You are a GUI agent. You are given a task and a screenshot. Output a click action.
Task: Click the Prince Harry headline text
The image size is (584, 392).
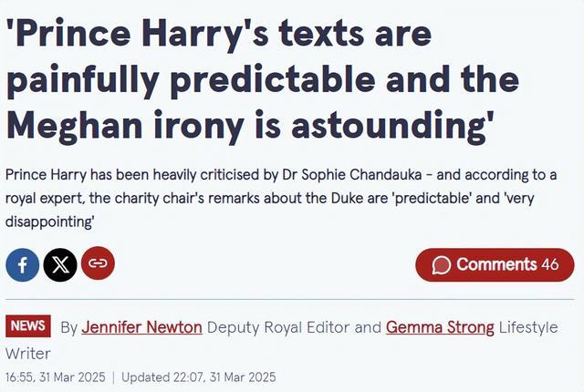pyautogui.click(x=263, y=78)
